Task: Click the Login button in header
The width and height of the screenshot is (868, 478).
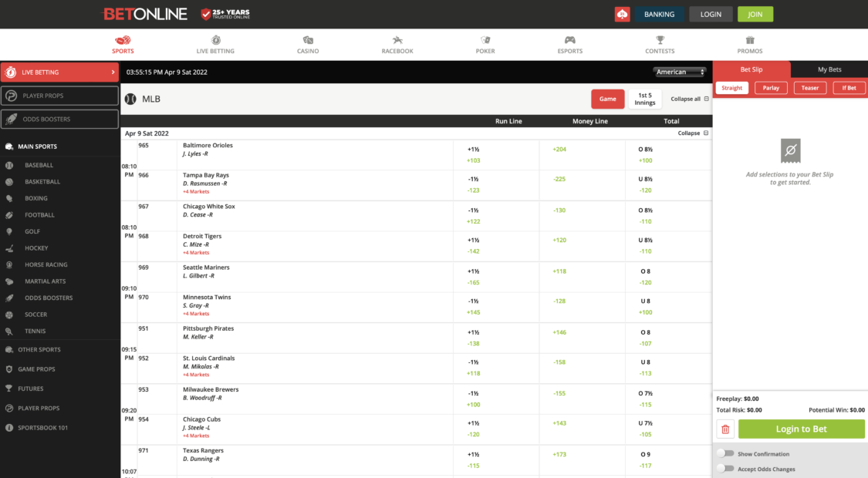Action: [x=711, y=15]
